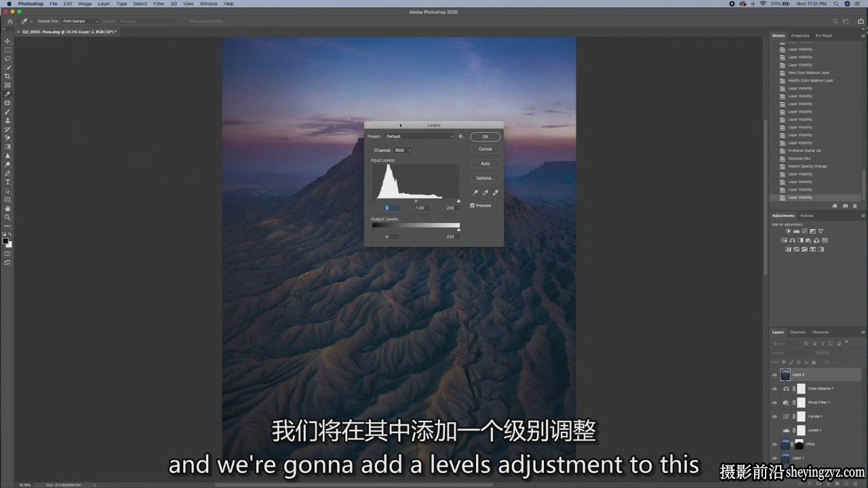Uncheck the Preview checkbox in Levels
The image size is (868, 488).
coord(472,205)
